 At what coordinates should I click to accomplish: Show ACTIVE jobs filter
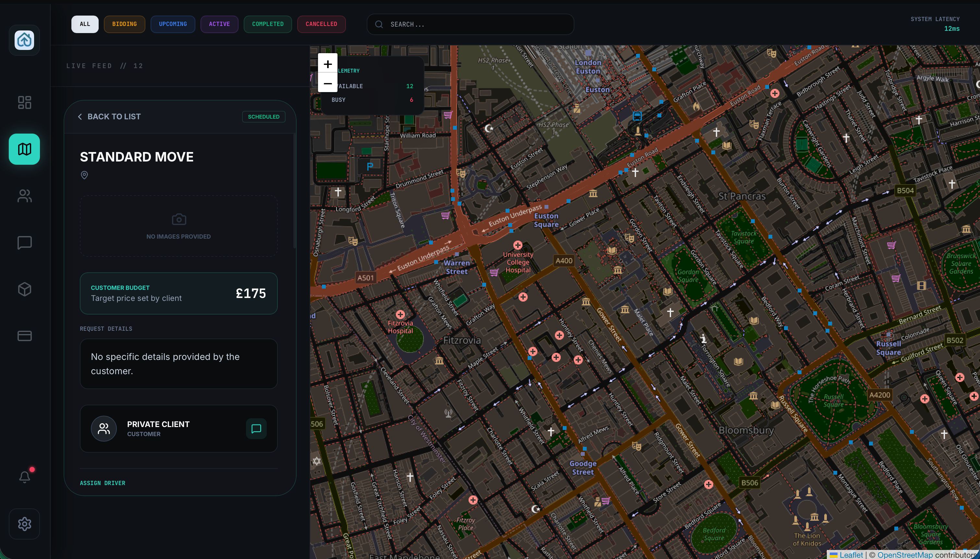coord(219,24)
